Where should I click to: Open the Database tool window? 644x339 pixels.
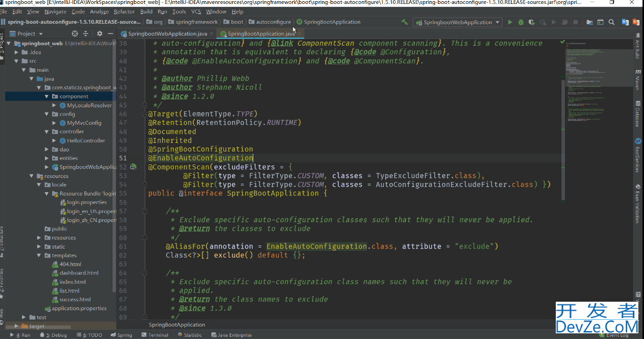(638, 114)
